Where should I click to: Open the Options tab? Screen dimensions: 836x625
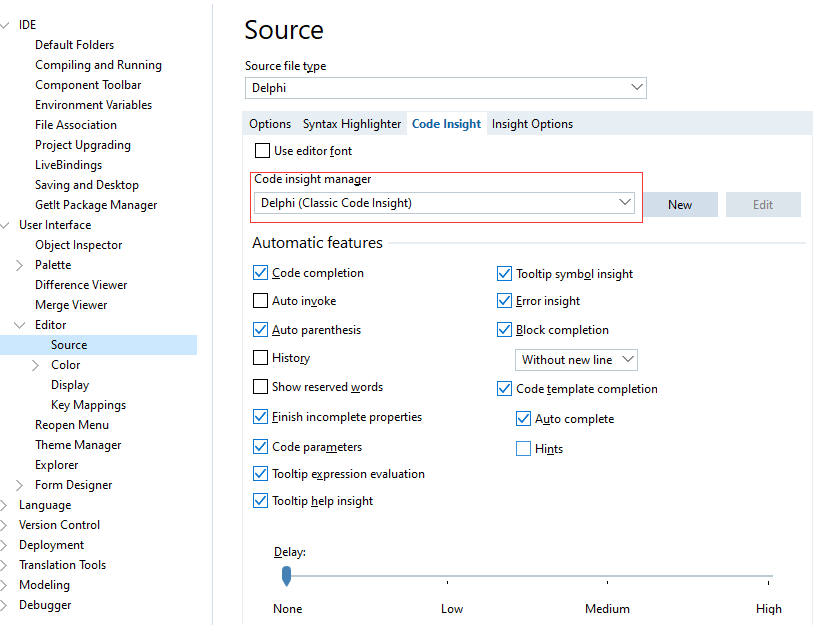[x=270, y=124]
